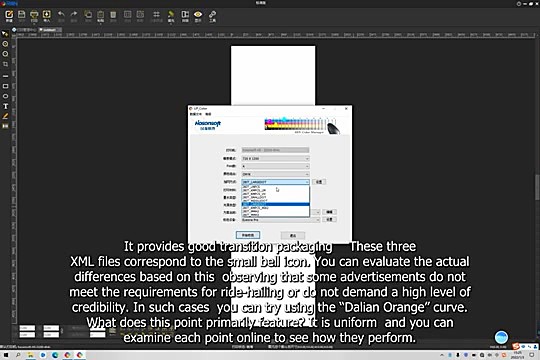Switch to the second highlighted document tab
Image resolution: width=540 pixels, height=360 pixels.
pyautogui.click(x=50, y=30)
